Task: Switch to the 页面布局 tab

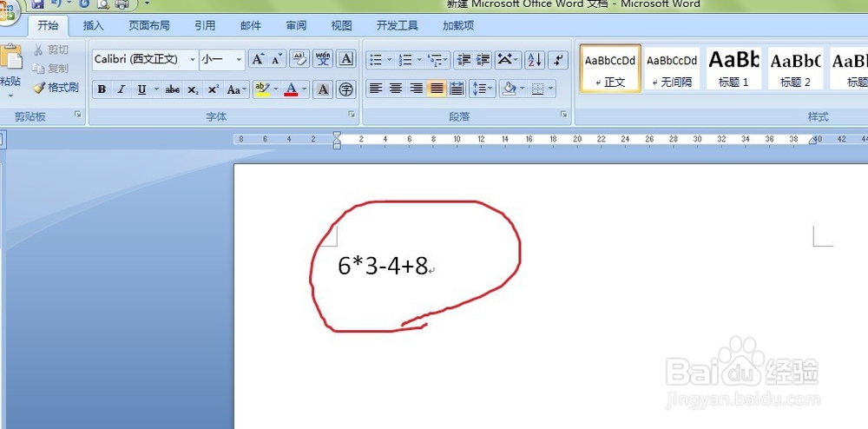Action: coord(149,25)
